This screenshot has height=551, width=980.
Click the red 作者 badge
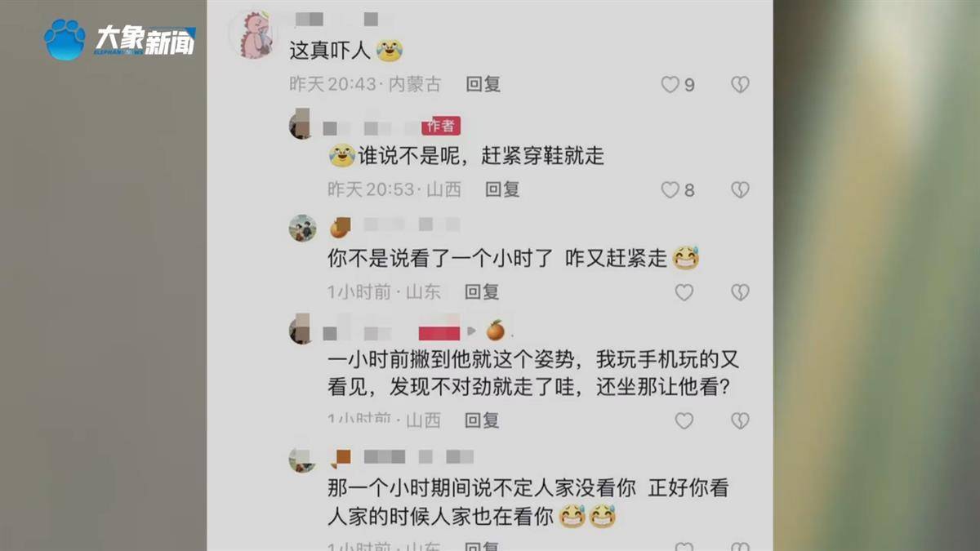(x=441, y=126)
